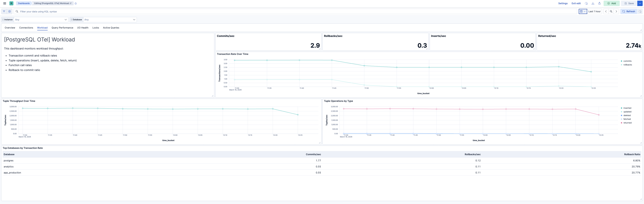
Task: Star the [PostgreSQL OTel] Workload dashboard
Action: coord(75,3)
